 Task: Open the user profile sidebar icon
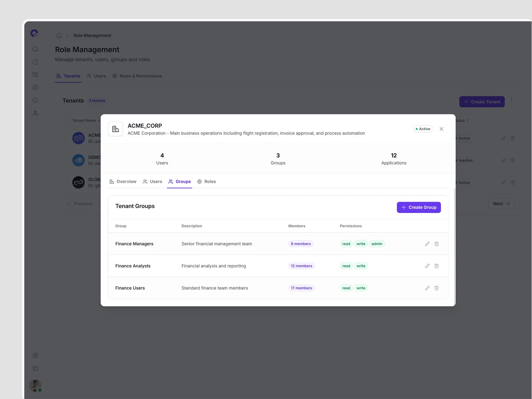(x=35, y=113)
